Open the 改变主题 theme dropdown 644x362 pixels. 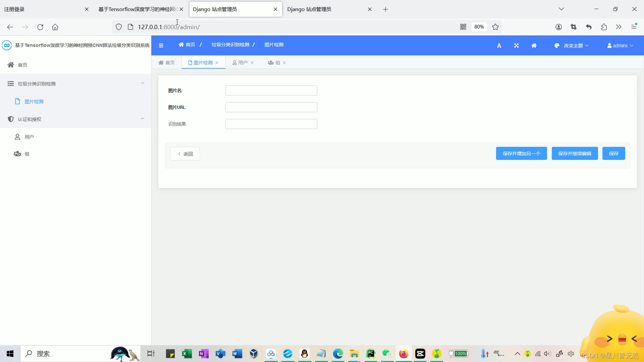click(572, 46)
